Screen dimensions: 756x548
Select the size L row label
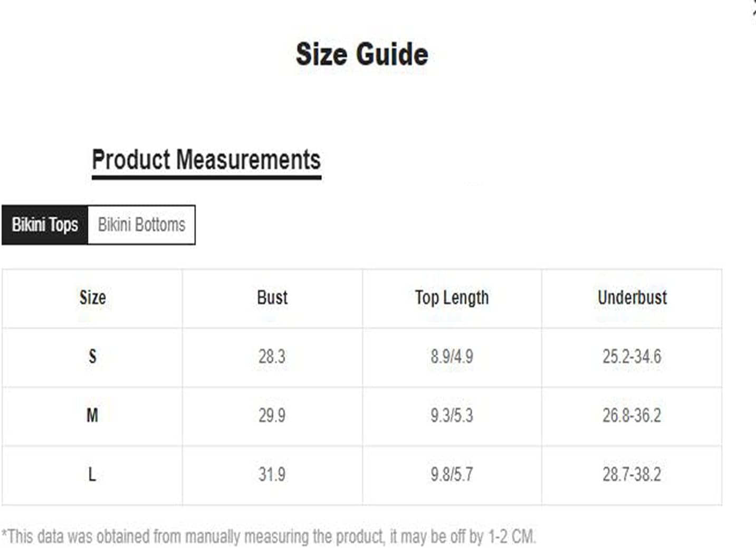(92, 475)
